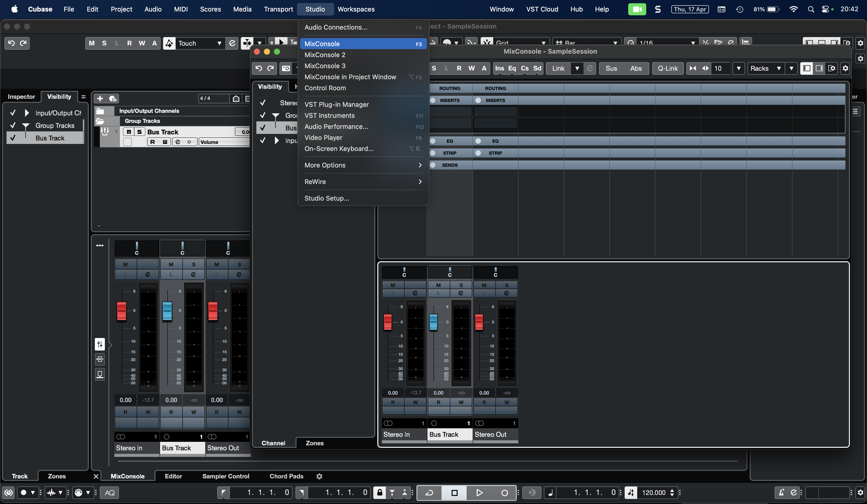867x504 pixels.
Task: Activate the cycle loop button in transport
Action: coord(429,492)
